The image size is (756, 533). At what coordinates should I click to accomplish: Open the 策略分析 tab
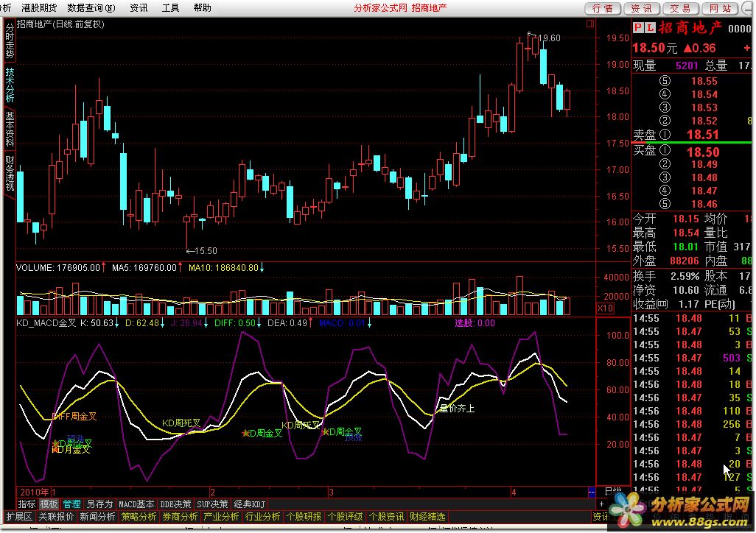coord(139,517)
